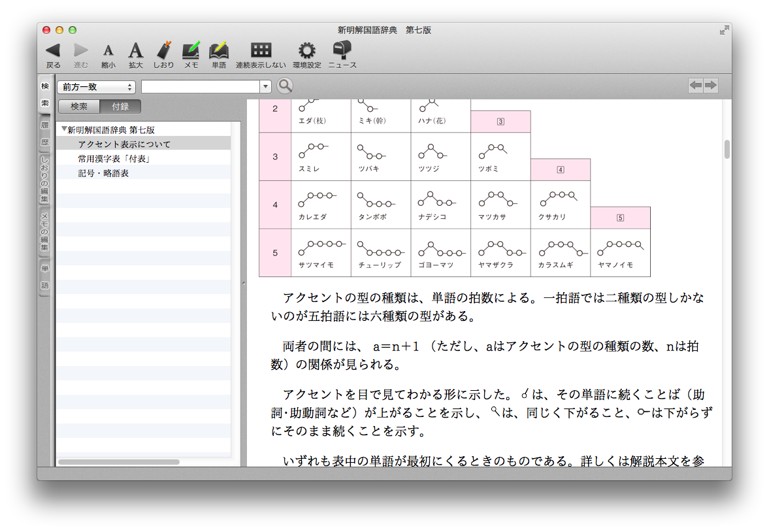Viewport: 769px width, 532px height.
Task: Open 環境設定 preferences gear
Action: point(306,50)
